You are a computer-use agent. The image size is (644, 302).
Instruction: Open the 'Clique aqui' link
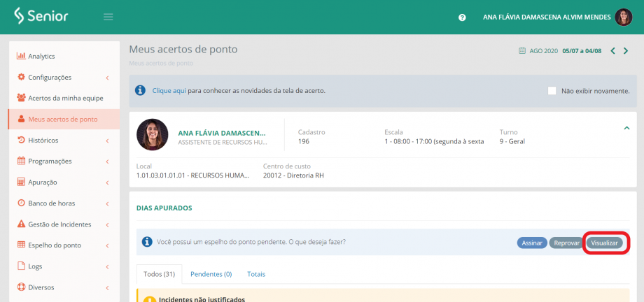point(169,91)
